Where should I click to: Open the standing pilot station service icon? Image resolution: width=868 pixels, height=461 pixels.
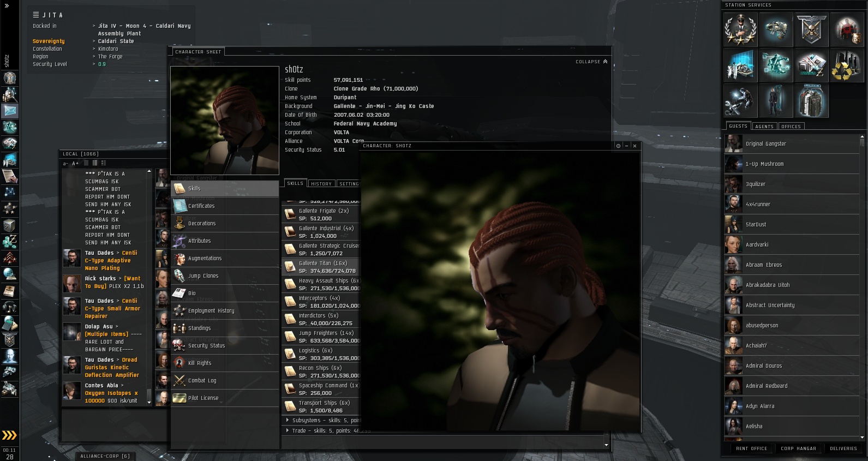tap(776, 100)
